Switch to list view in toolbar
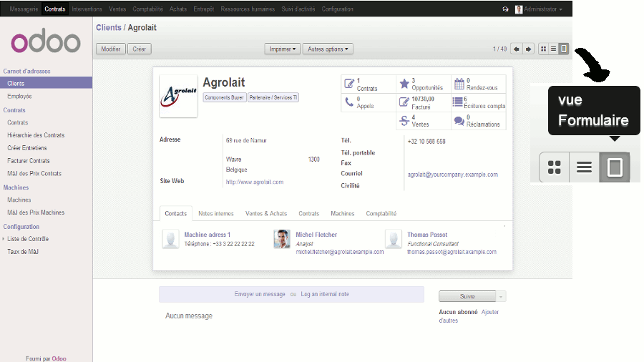Viewport: 644px width, 362px height. click(553, 49)
